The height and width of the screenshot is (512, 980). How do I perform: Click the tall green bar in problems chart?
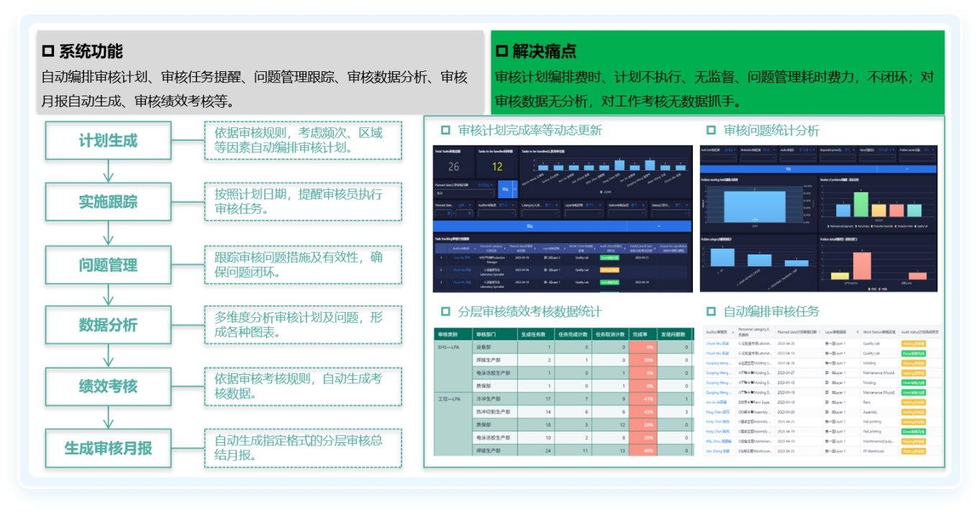click(x=860, y=204)
